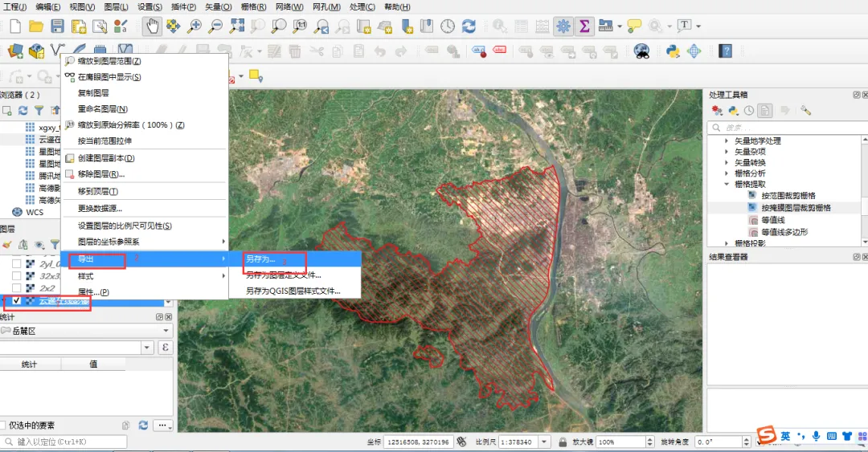The height and width of the screenshot is (452, 868).
Task: Click the Zoom Full extent icon
Action: pos(237,26)
